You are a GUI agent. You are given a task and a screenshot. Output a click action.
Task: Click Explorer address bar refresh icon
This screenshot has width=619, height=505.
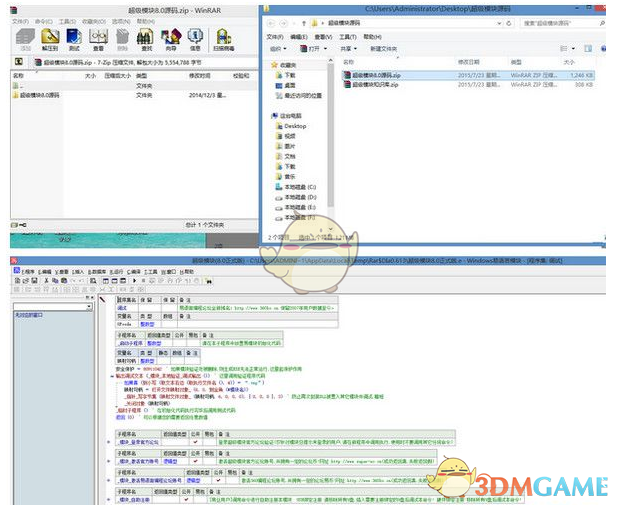(x=509, y=23)
